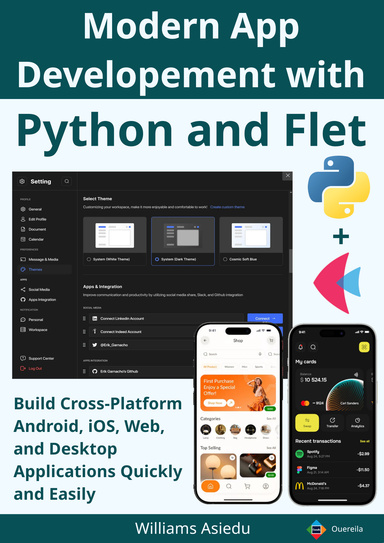This screenshot has height=543, width=384.
Task: Open search in the Setting window header
Action: 66,181
